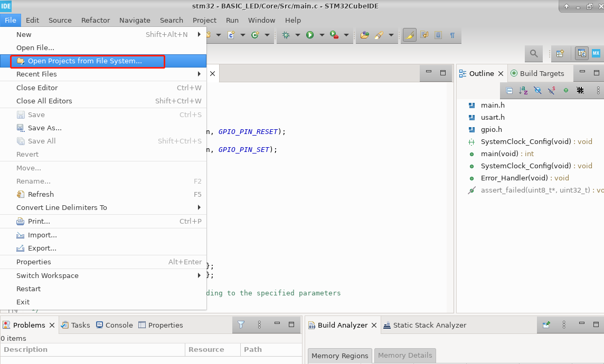The image size is (604, 364).
Task: Maximize the Problems panel
Action: [291, 324]
